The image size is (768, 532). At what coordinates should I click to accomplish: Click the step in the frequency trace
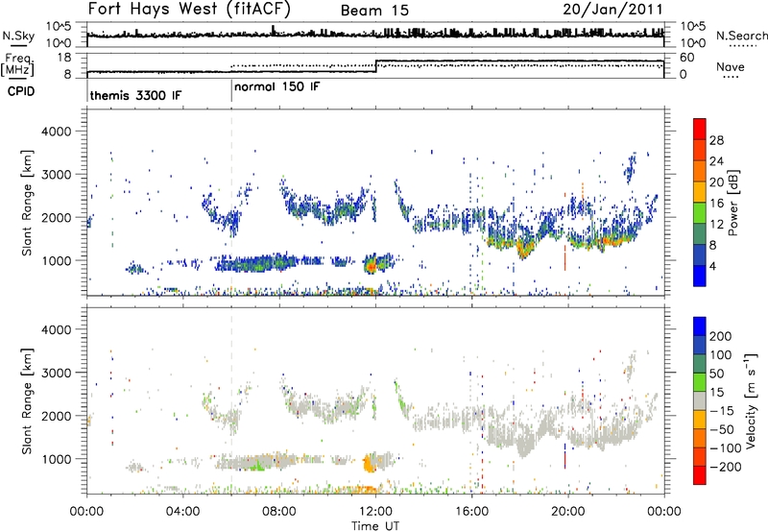click(x=375, y=66)
